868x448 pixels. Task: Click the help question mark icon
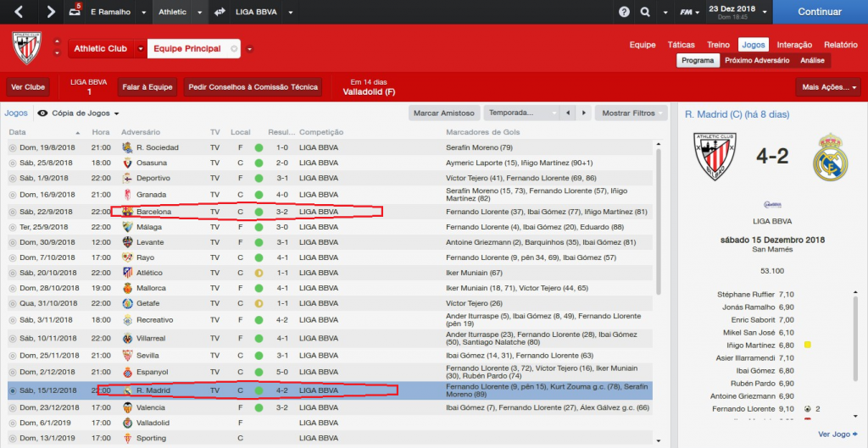(x=625, y=12)
